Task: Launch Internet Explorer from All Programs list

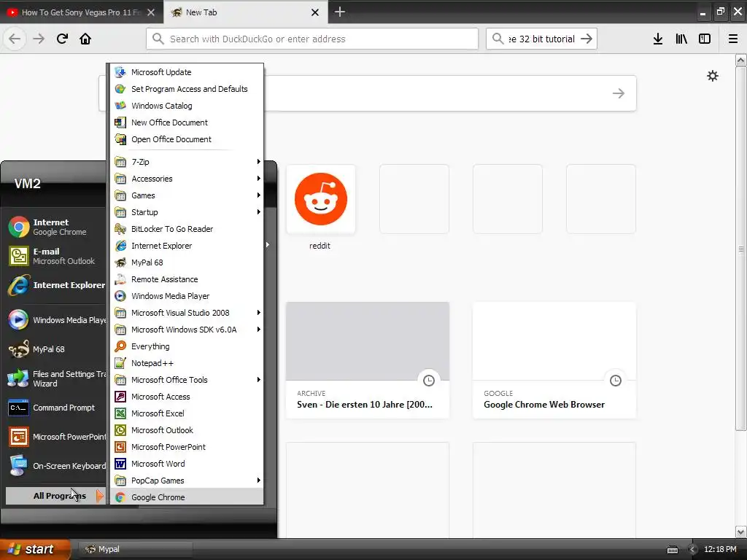Action: tap(187, 246)
